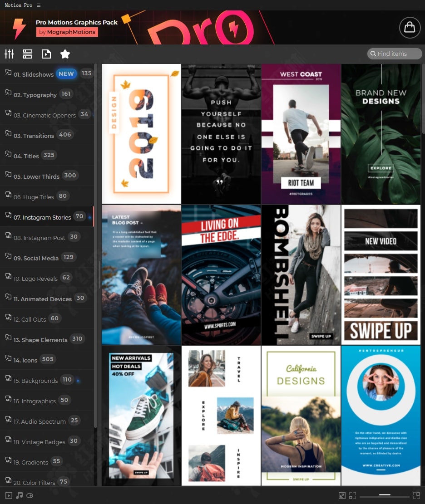The width and height of the screenshot is (425, 504).
Task: Select 18. Vintage Badges category
Action: point(47,441)
